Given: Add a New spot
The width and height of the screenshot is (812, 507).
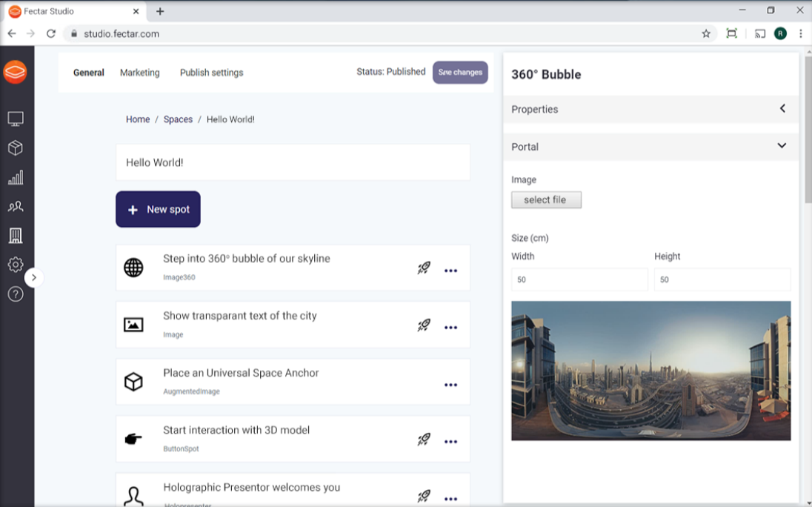Looking at the screenshot, I should coord(158,209).
